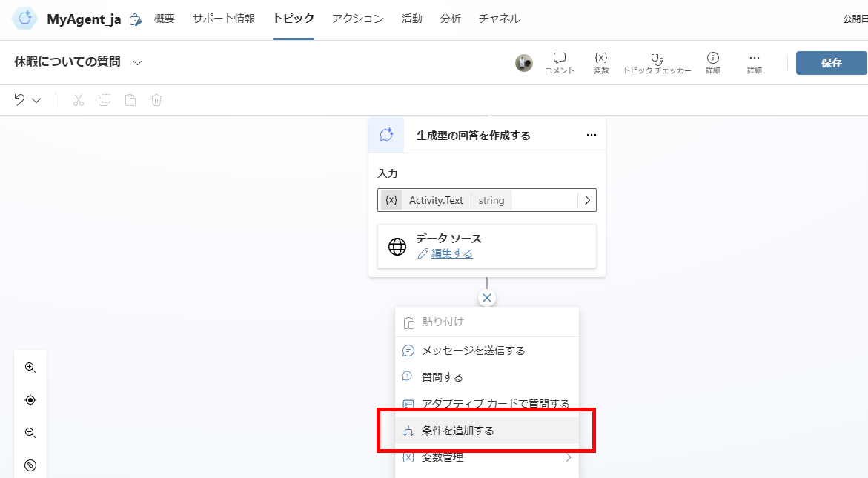The image size is (868, 478).
Task: Center the canvas with the focus icon
Action: click(30, 399)
